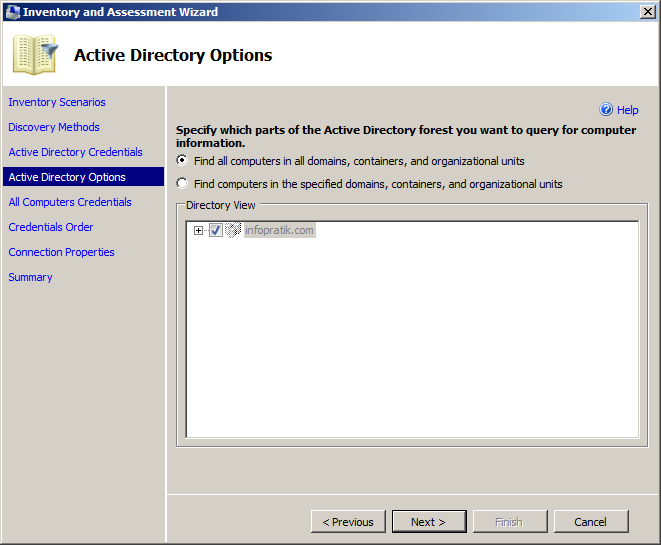Open Connection Properties step
Image resolution: width=661 pixels, height=545 pixels.
click(62, 252)
